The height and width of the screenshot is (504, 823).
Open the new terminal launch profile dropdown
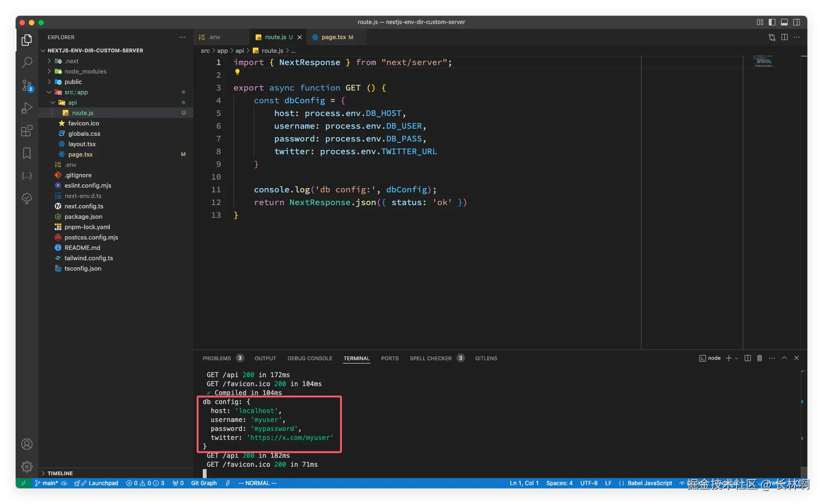[737, 358]
